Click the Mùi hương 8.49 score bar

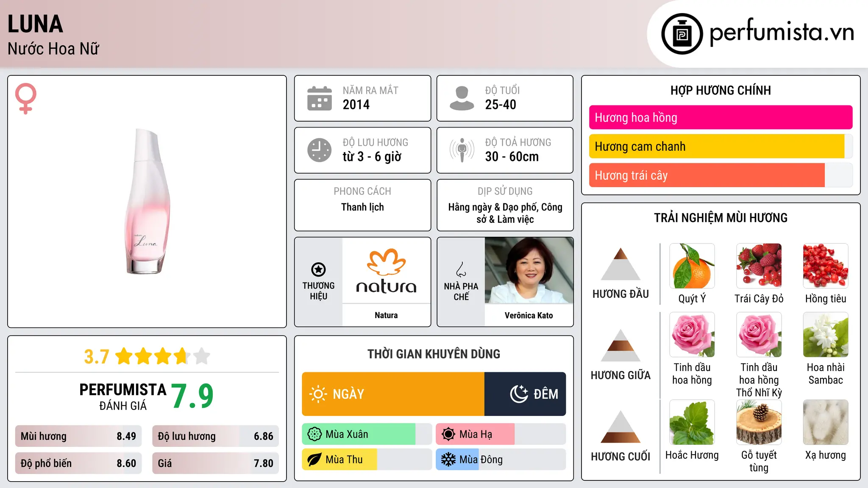click(78, 436)
